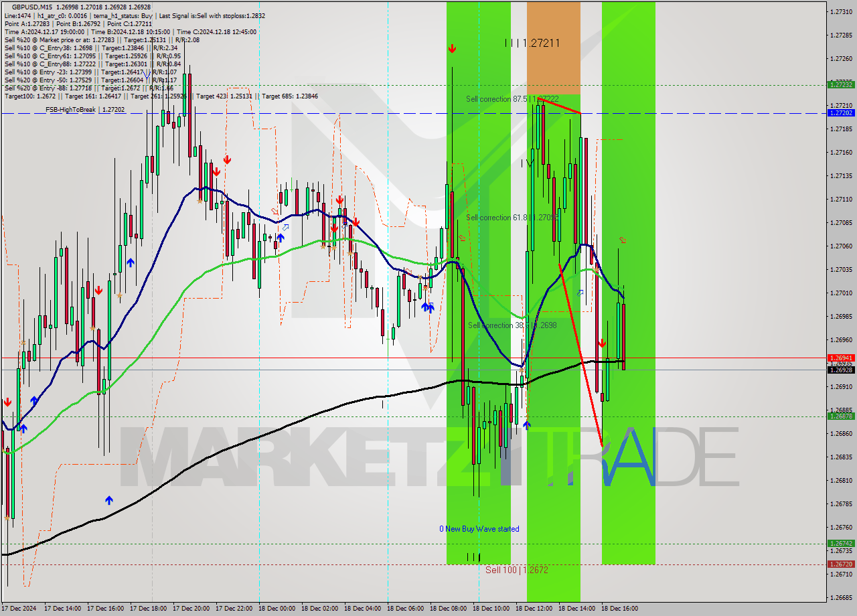This screenshot has width=857, height=616.
Task: Open the 'Sell 100 | 1.2672' label
Action: click(516, 570)
